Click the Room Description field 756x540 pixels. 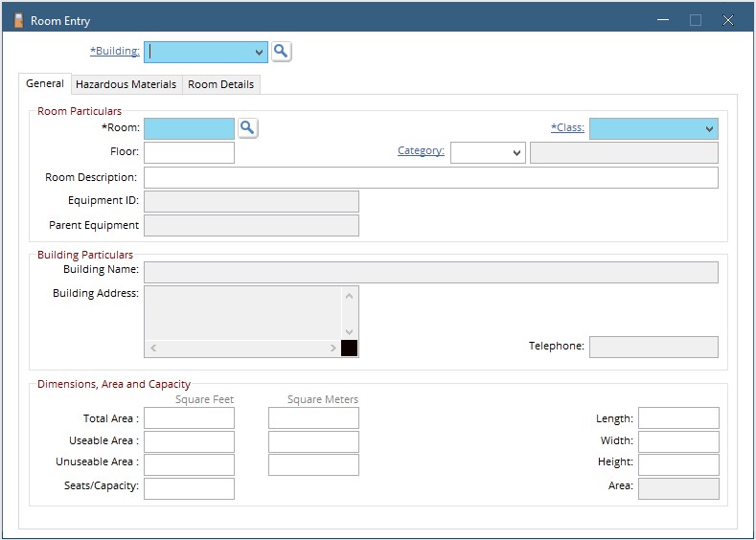coord(430,178)
